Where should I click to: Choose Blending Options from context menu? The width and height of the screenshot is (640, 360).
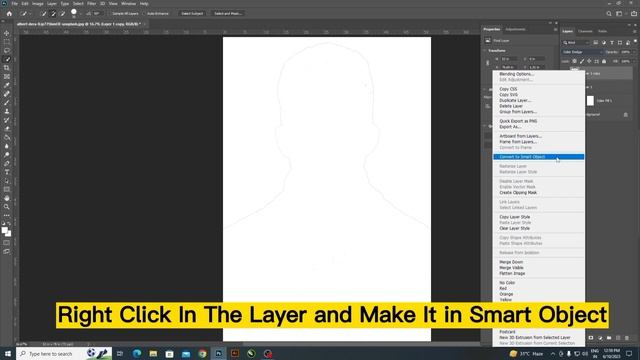coord(516,74)
